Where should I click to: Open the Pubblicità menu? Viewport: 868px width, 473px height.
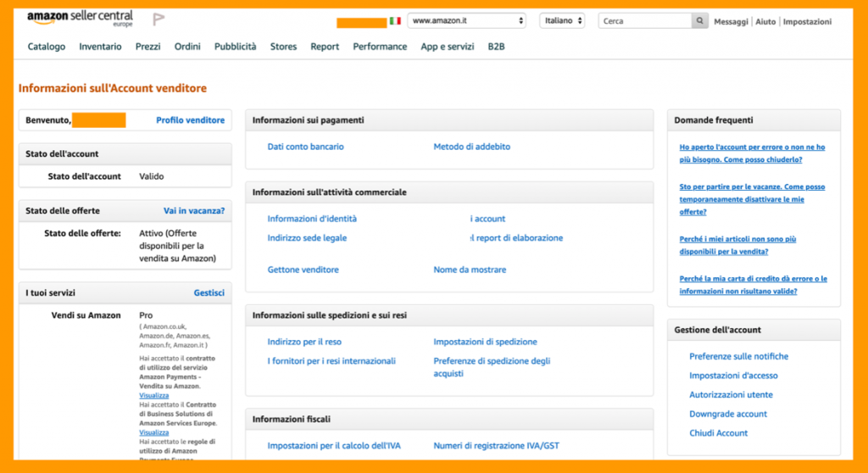click(236, 47)
